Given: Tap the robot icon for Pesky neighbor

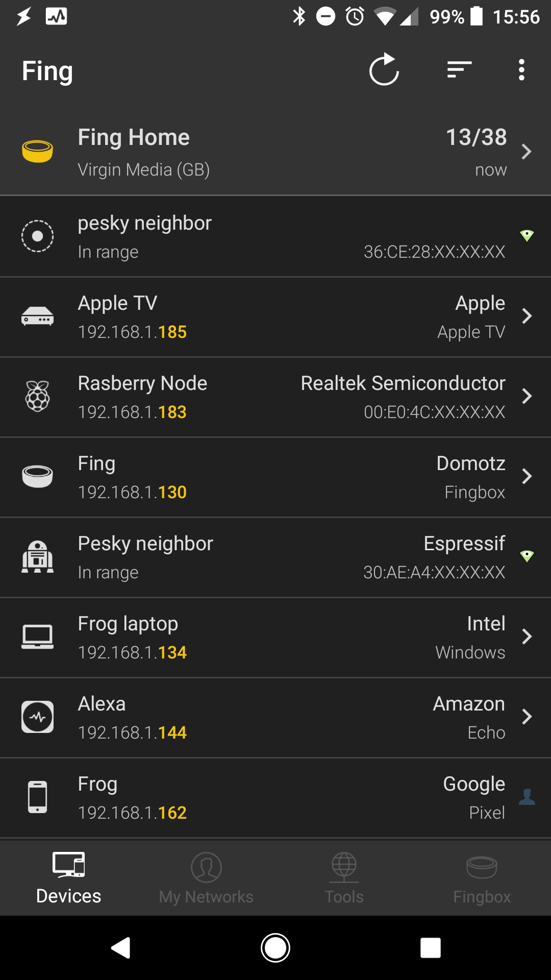Looking at the screenshot, I should 37,557.
